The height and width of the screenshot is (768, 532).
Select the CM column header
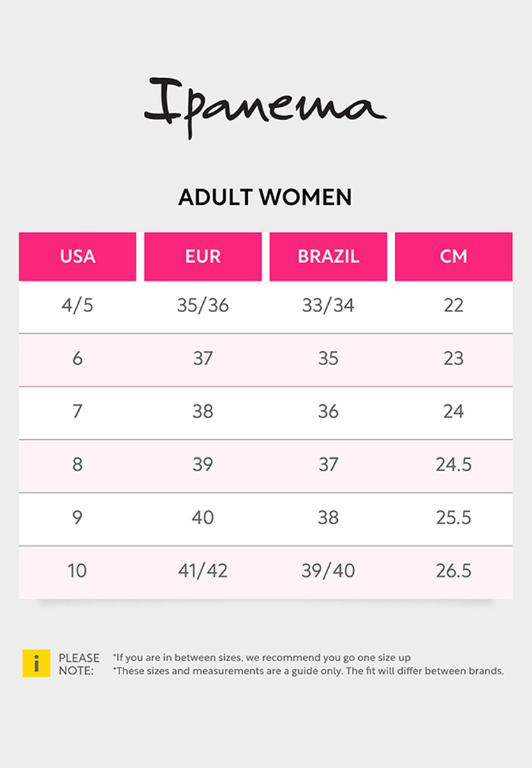click(x=454, y=256)
